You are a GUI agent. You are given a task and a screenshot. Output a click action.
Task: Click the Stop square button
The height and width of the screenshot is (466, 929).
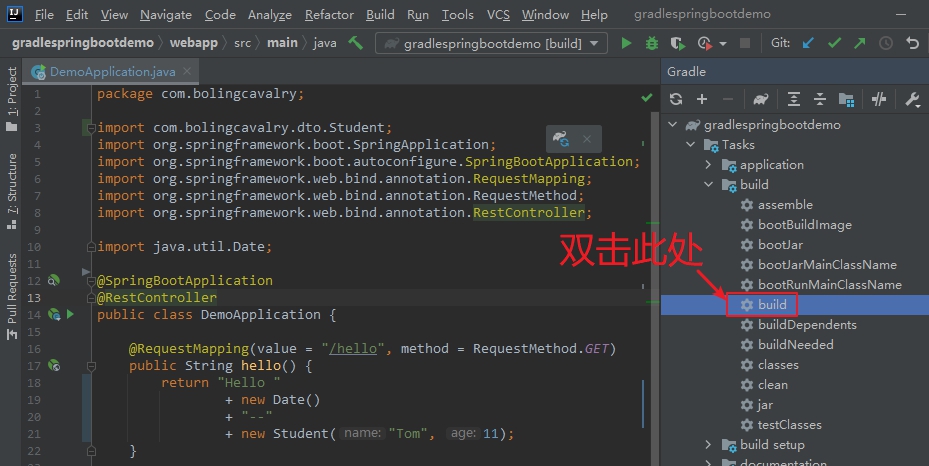coord(745,43)
